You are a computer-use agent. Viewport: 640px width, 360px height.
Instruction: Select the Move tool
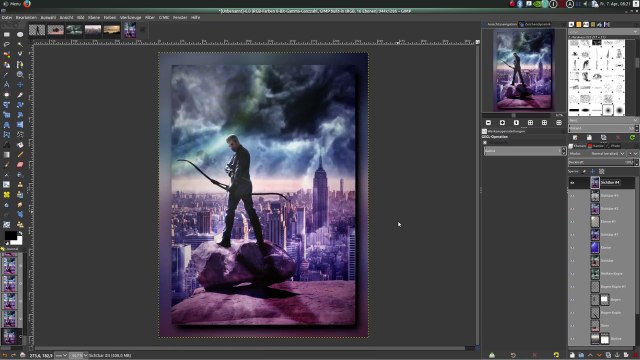coord(20,84)
